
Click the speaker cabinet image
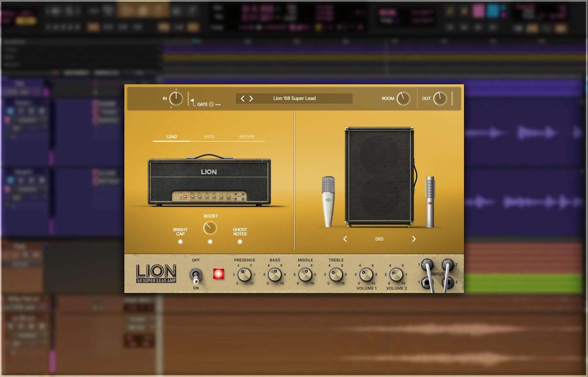(x=379, y=177)
